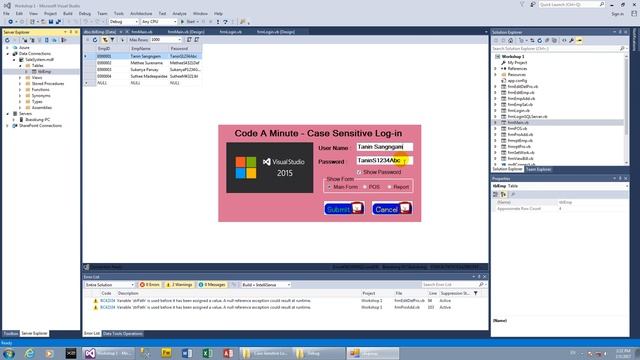This screenshot has width=640, height=360.
Task: Select the Report radio button
Action: click(x=389, y=187)
